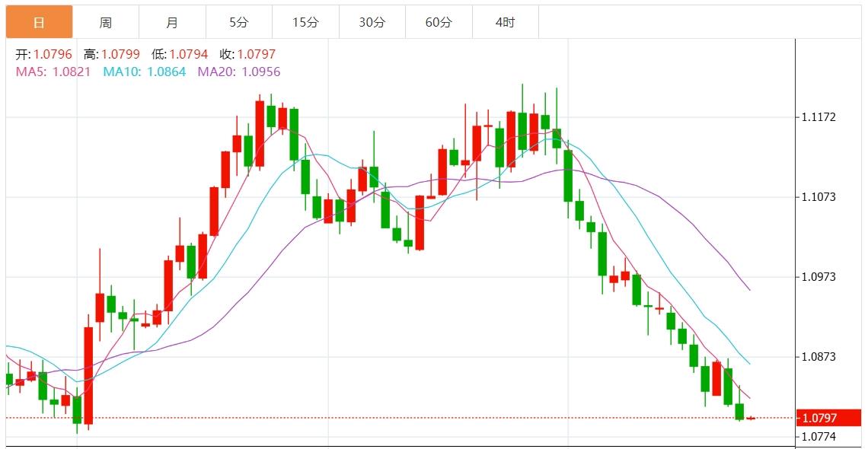Click the closing price 收: 1.0797 readout
Viewport: 868px width, 449px height.
[x=247, y=54]
